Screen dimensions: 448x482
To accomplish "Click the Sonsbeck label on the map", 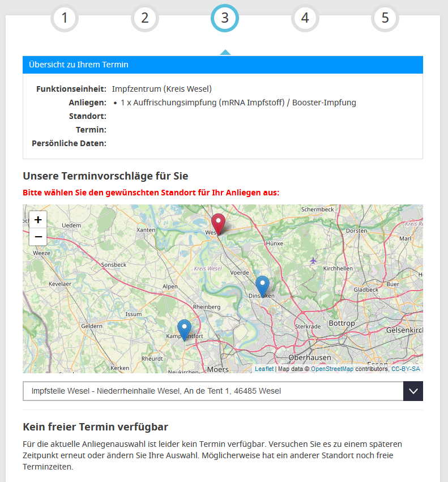I will coord(114,265).
